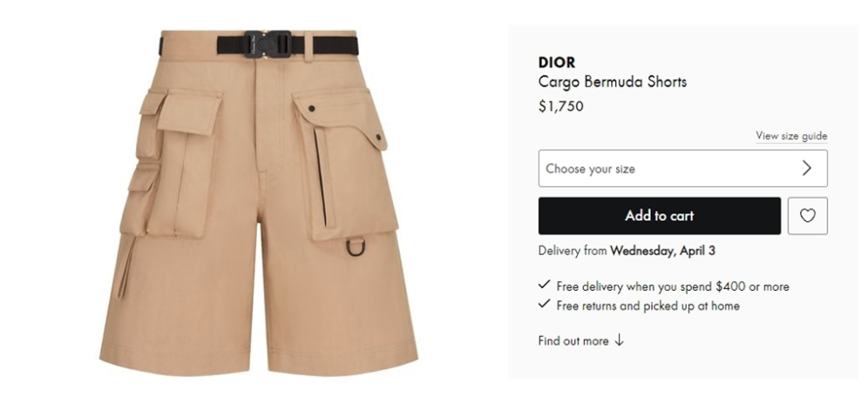868x418 pixels.
Task: Open the Choose your size dropdown
Action: tap(682, 168)
